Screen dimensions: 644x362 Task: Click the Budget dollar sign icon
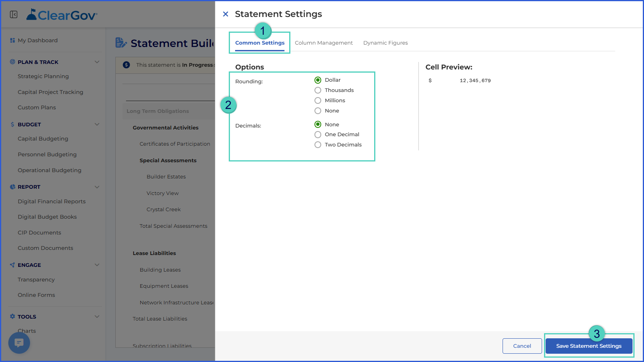pyautogui.click(x=13, y=124)
